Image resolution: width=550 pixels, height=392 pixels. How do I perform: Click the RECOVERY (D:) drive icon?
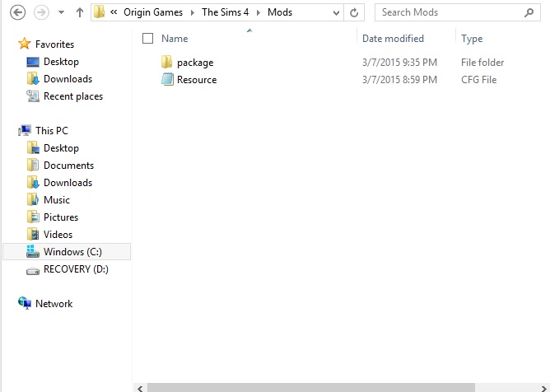pos(33,271)
